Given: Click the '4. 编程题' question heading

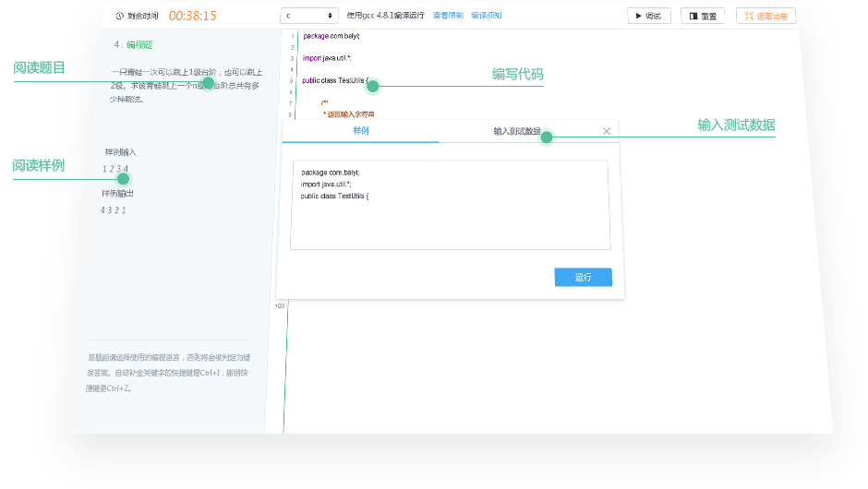Looking at the screenshot, I should pos(133,44).
